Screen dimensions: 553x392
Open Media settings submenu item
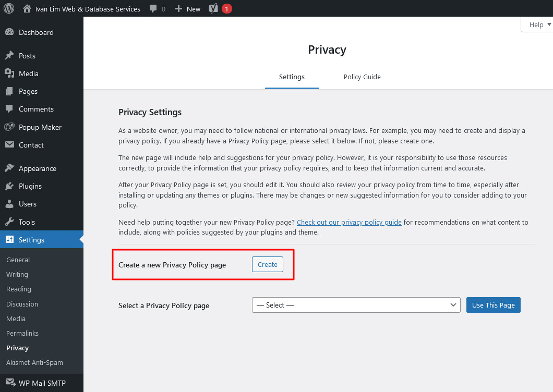(x=16, y=318)
